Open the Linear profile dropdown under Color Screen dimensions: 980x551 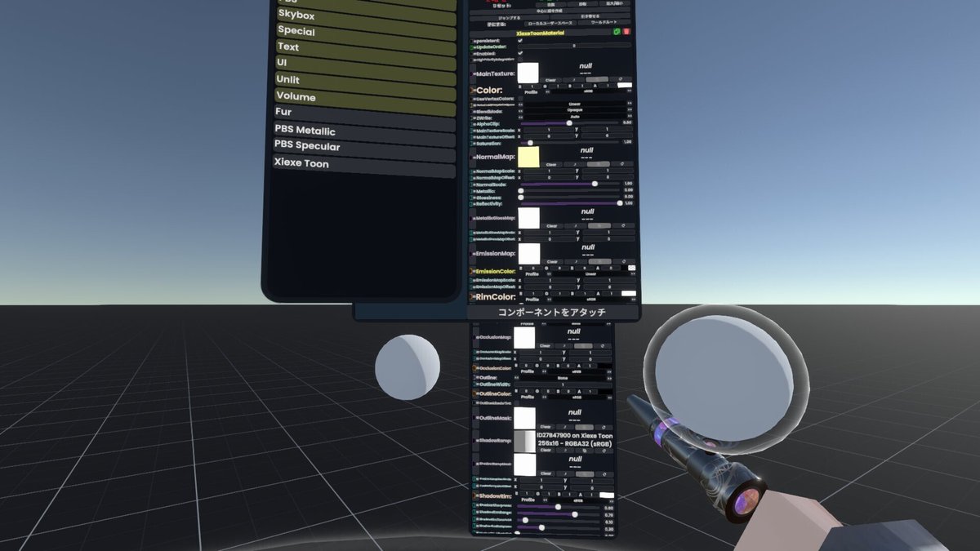tap(575, 104)
